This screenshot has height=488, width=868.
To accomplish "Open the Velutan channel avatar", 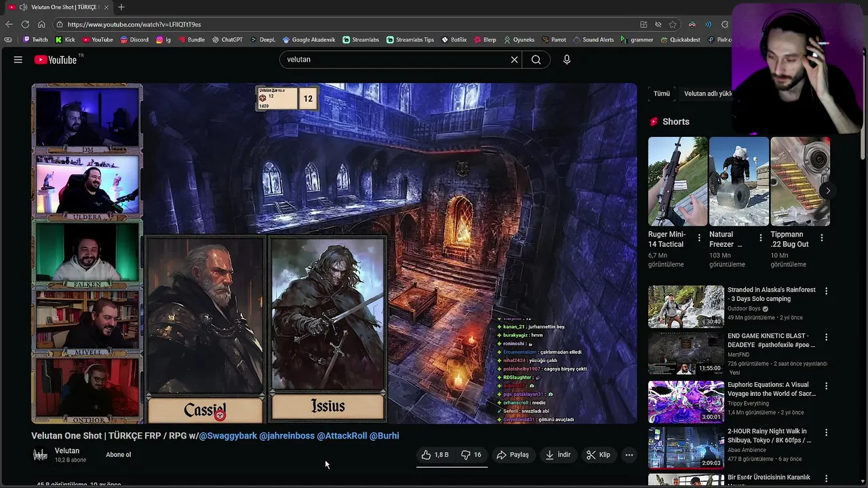I will click(41, 455).
